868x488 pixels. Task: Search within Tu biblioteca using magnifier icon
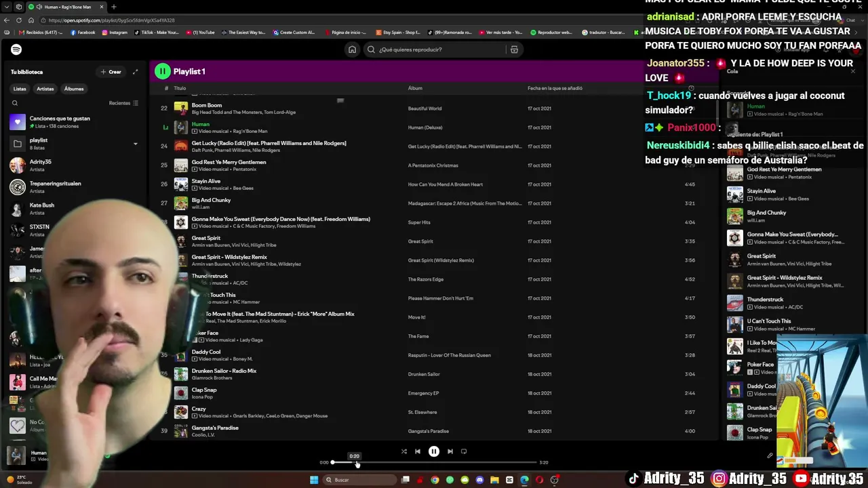(15, 103)
